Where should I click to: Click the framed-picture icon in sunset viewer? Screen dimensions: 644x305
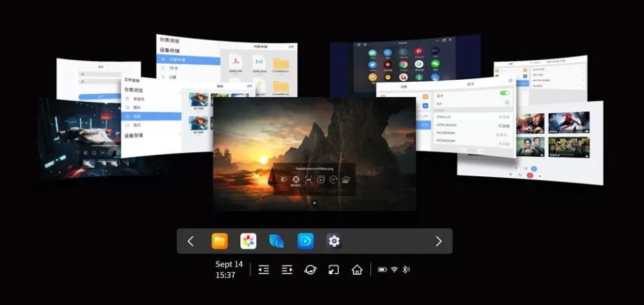[309, 180]
